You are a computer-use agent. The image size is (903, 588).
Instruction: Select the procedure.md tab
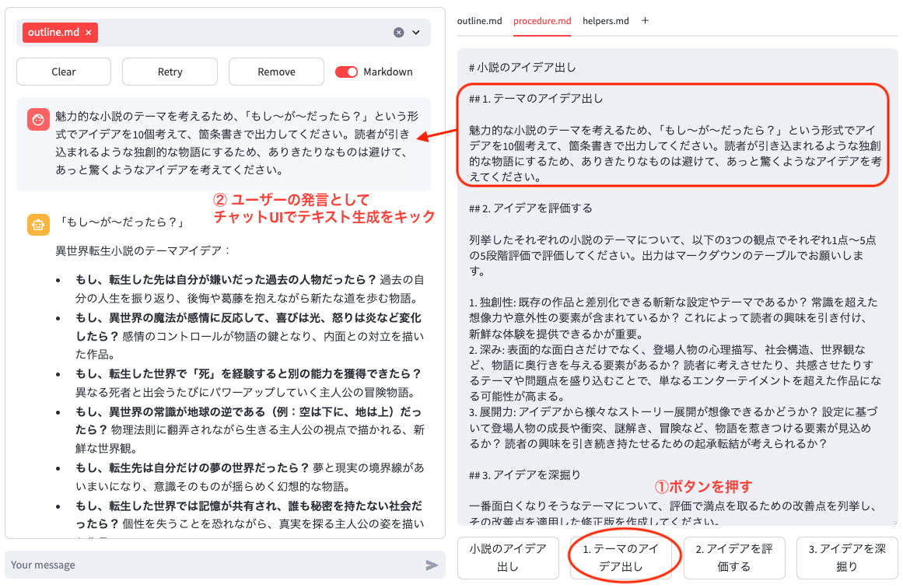click(542, 21)
